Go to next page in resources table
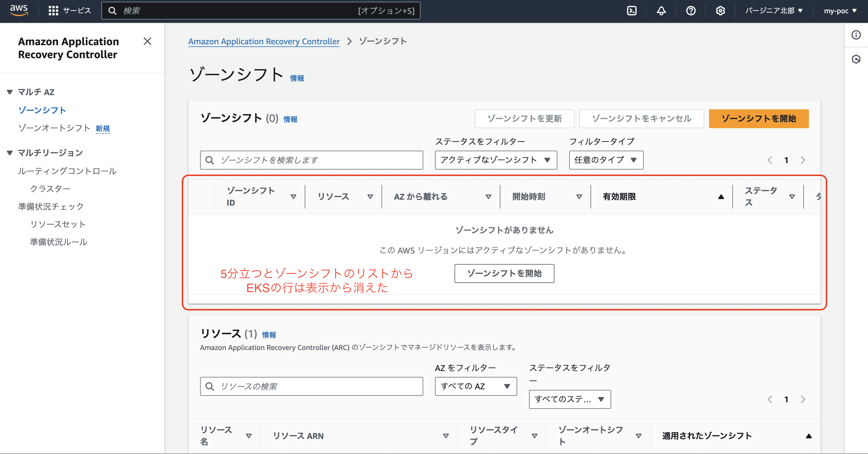Image resolution: width=868 pixels, height=454 pixels. (803, 399)
